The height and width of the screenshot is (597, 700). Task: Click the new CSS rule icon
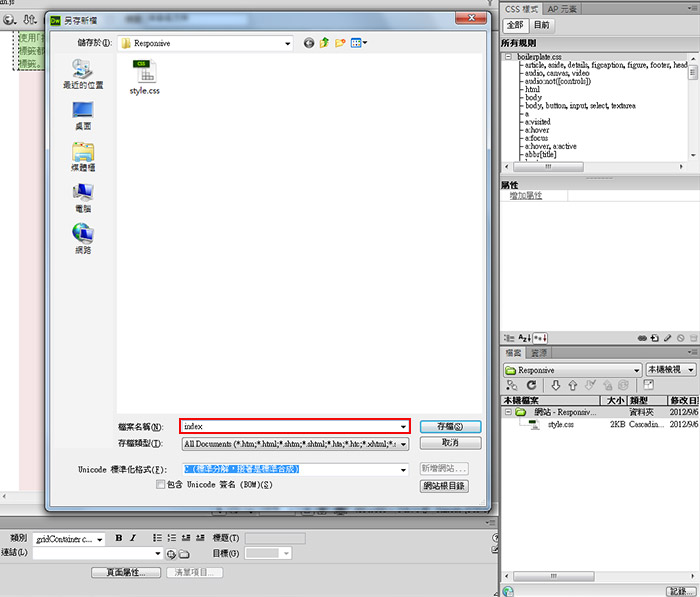[654, 338]
